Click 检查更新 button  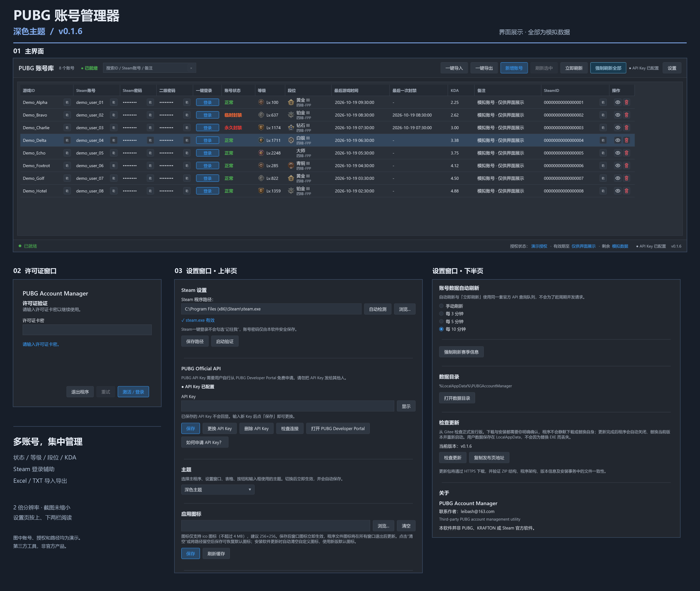pyautogui.click(x=453, y=458)
